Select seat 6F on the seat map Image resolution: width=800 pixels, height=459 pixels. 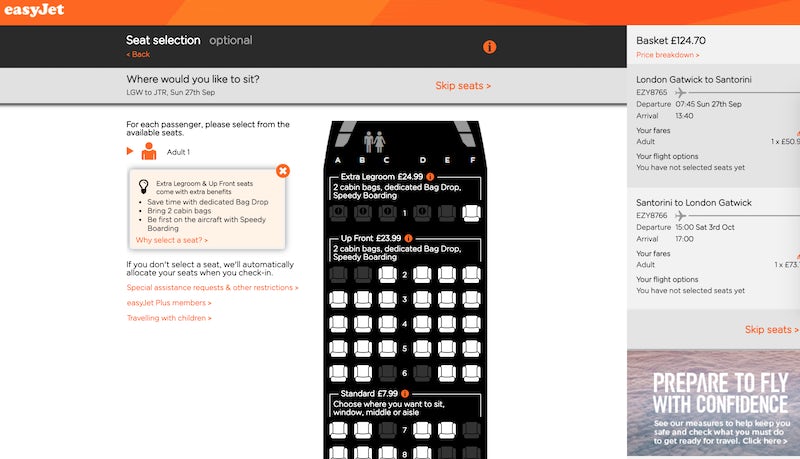(471, 373)
